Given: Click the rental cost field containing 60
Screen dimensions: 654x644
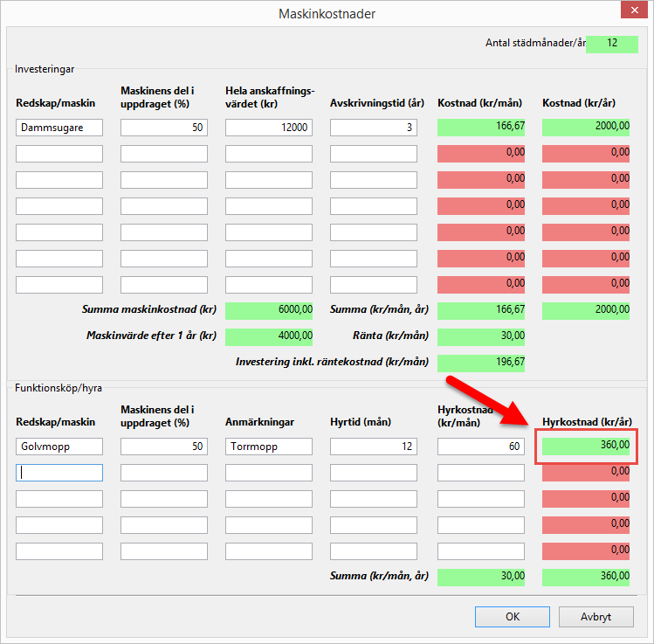Looking at the screenshot, I should (x=481, y=447).
